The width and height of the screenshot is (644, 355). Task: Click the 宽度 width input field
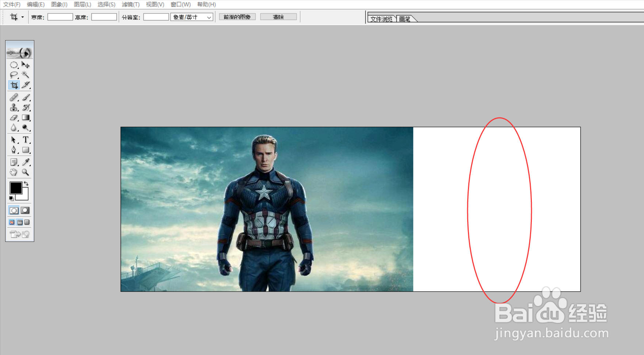(60, 17)
